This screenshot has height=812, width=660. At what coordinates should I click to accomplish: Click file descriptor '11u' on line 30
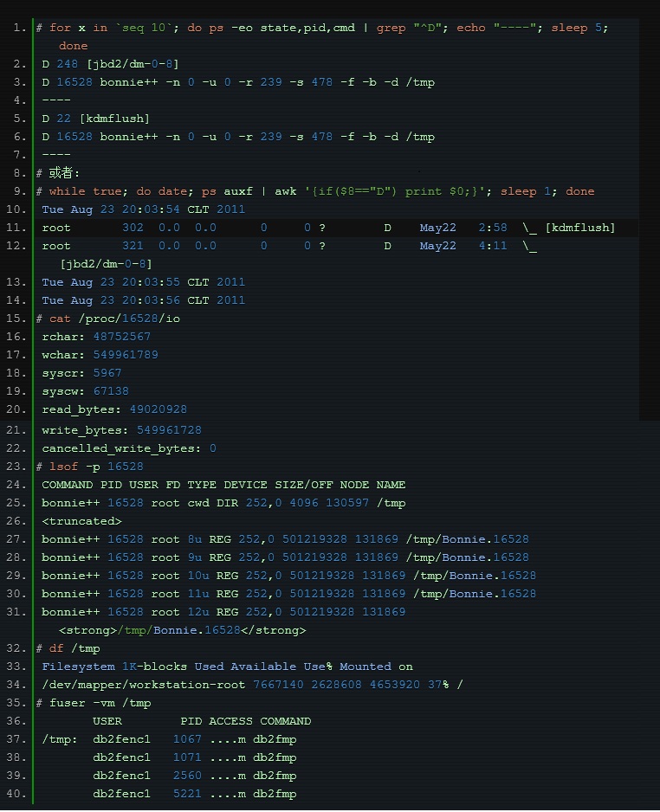198,594
